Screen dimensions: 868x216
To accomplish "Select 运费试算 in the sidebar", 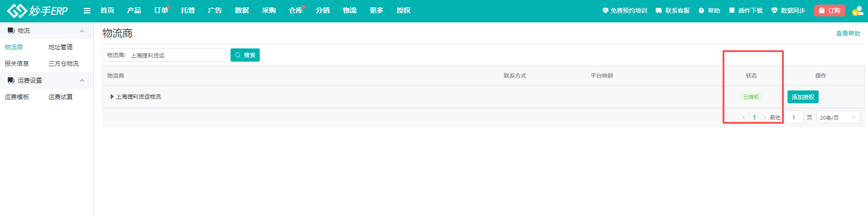I will click(x=60, y=97).
